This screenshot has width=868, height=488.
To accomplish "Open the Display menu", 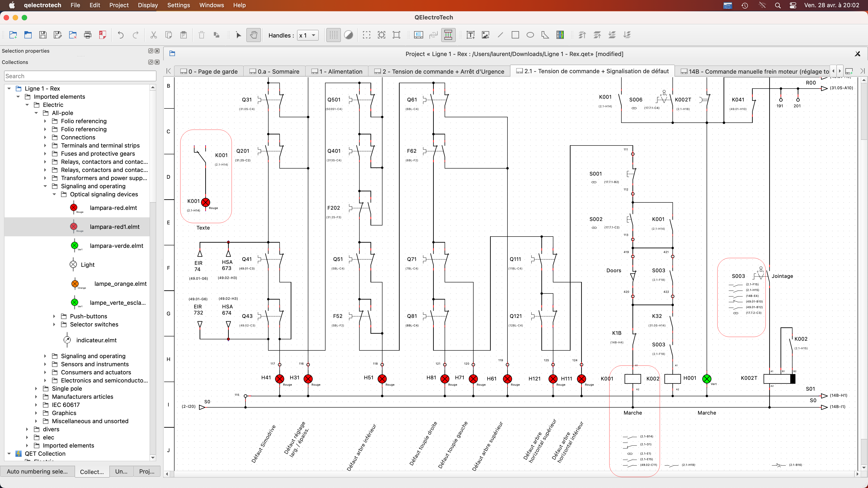I will (148, 5).
